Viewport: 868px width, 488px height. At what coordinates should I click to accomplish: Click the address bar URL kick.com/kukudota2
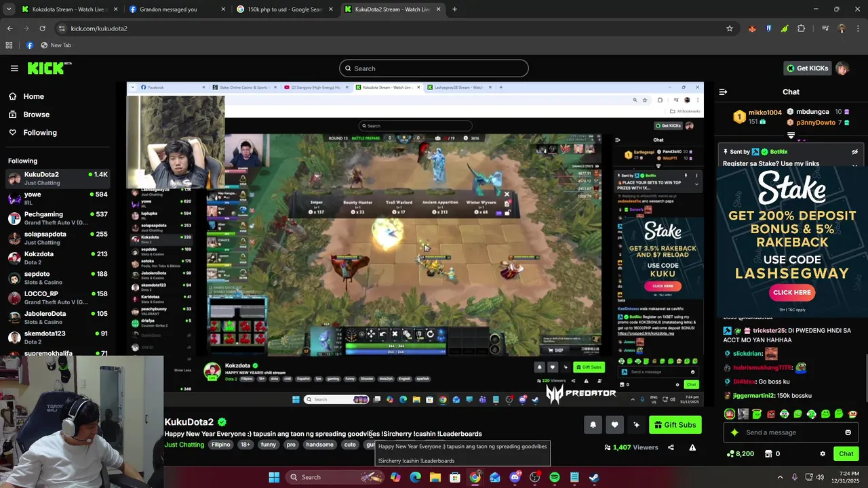point(99,28)
